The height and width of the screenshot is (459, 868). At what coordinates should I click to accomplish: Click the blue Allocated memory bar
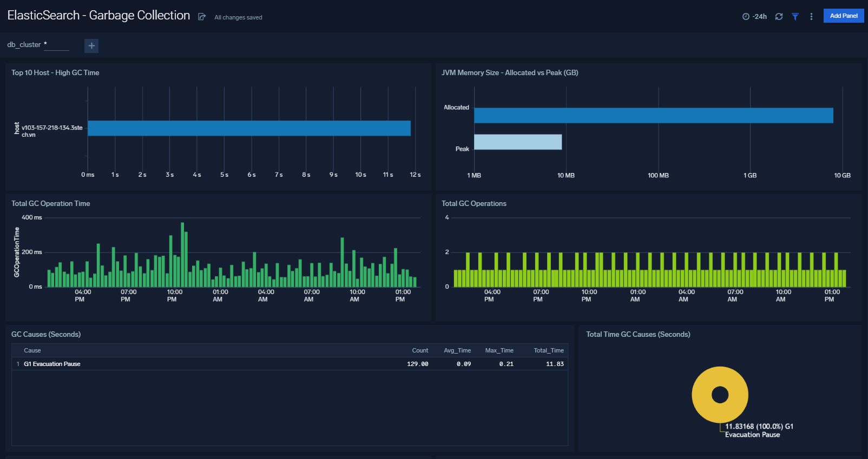coord(653,116)
